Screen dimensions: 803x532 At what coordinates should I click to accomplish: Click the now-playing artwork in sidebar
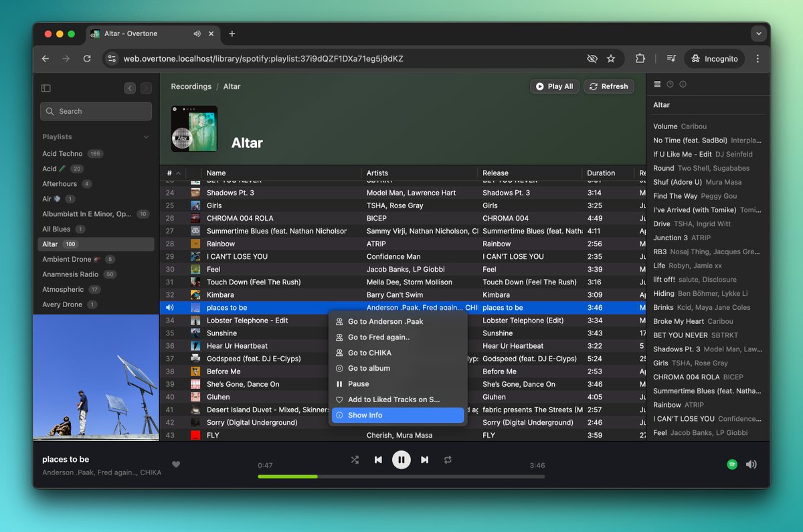pyautogui.click(x=96, y=378)
